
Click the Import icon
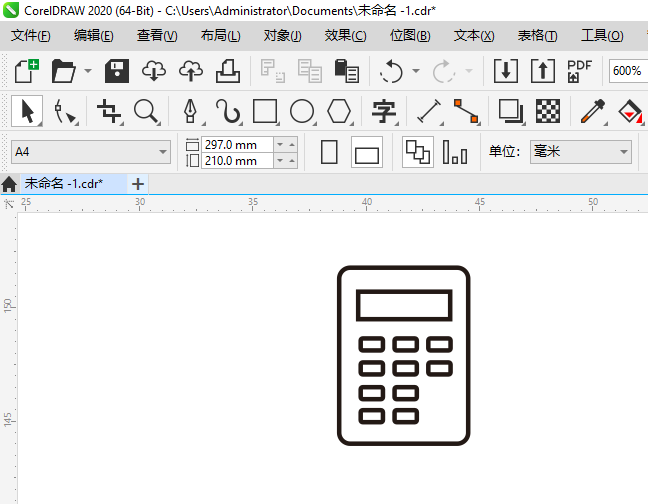click(506, 71)
